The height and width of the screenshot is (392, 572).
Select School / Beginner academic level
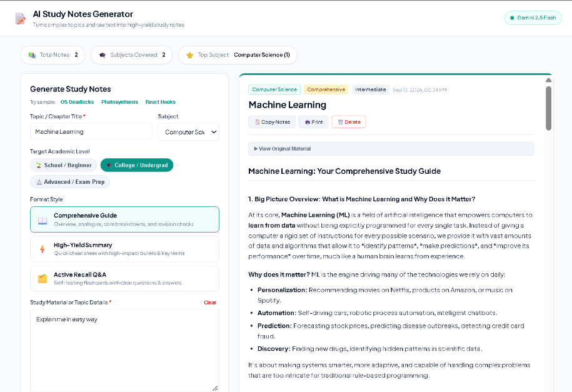[64, 165]
